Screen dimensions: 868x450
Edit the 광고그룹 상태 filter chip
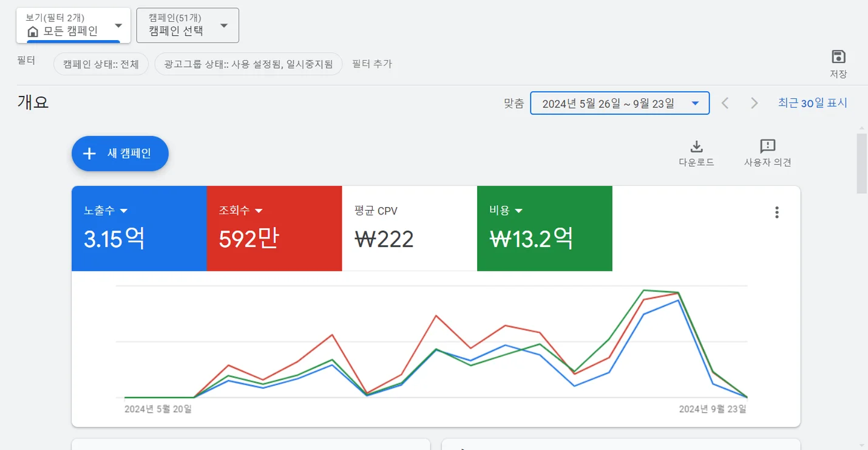tap(248, 64)
